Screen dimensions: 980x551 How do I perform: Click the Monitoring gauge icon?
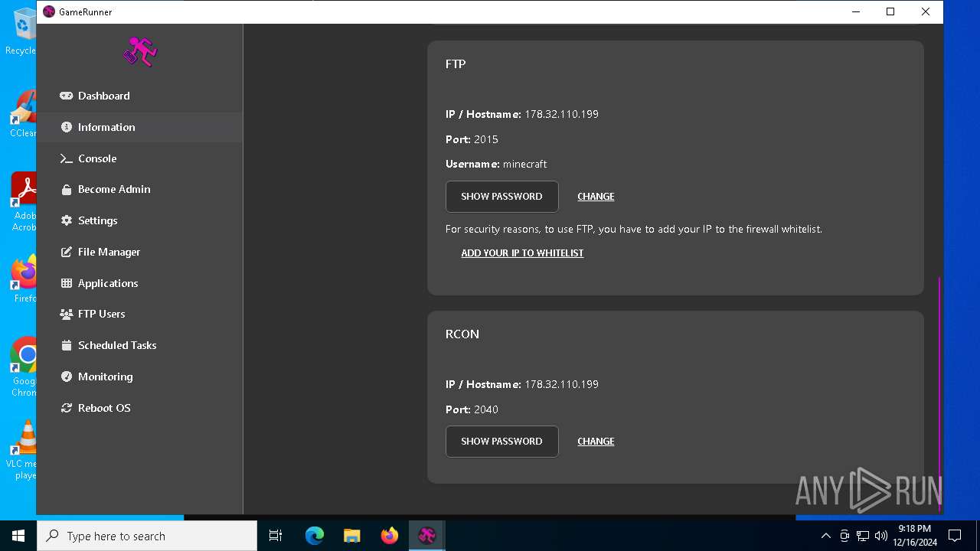click(x=67, y=377)
